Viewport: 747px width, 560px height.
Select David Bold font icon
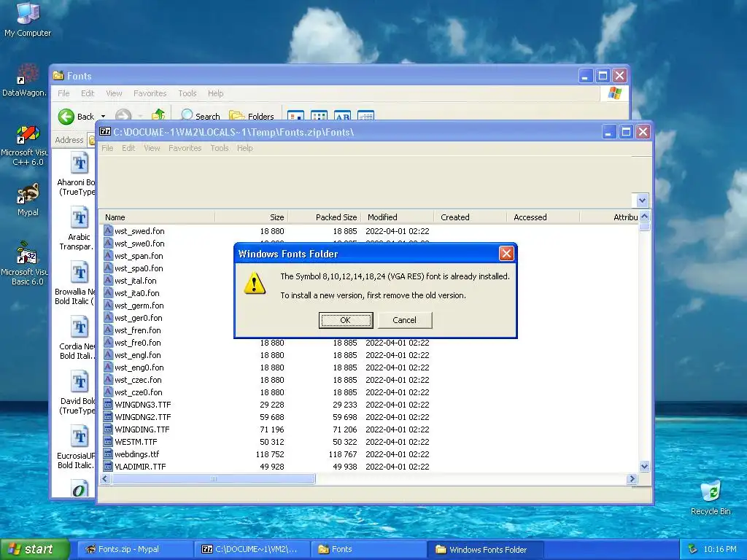(80, 382)
